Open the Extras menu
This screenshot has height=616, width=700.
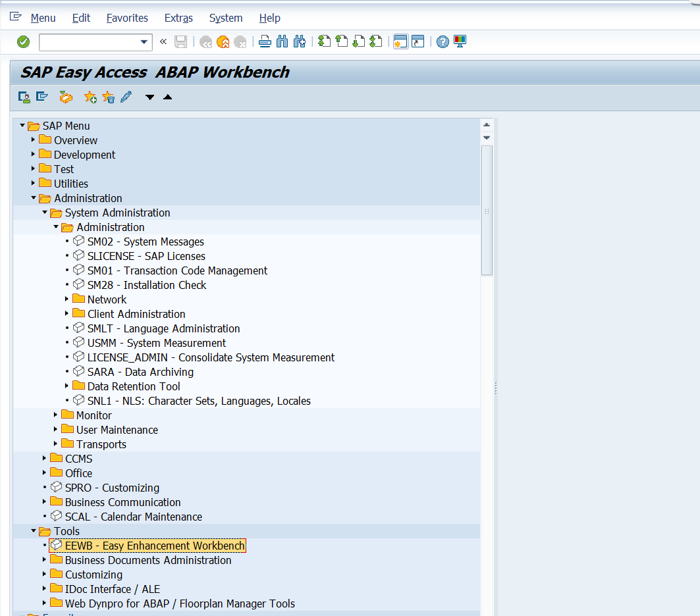178,18
